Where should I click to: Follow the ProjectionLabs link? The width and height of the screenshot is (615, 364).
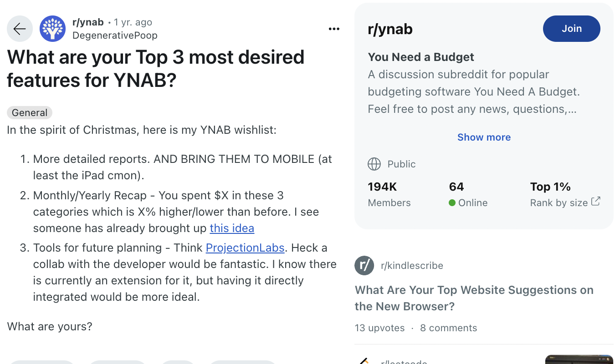pyautogui.click(x=245, y=248)
